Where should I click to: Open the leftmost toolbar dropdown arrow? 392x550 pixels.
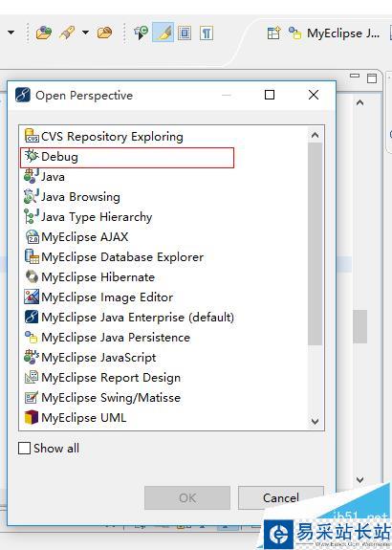click(11, 33)
